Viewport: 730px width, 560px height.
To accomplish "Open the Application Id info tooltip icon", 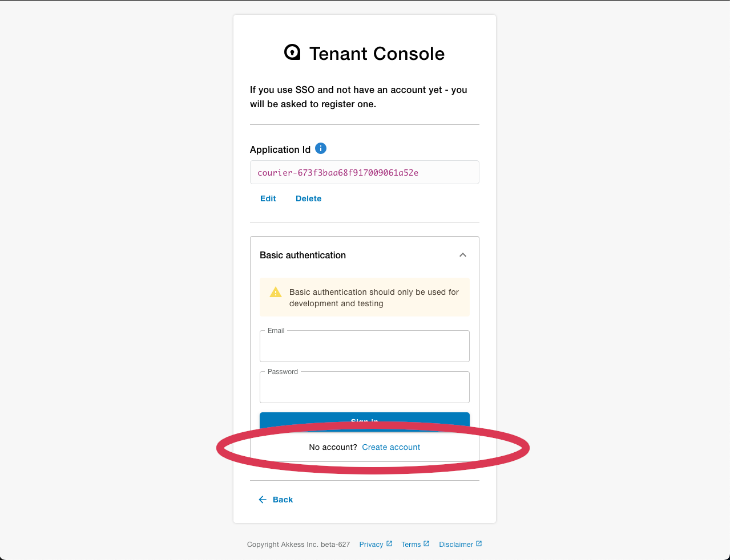I will pos(321,148).
